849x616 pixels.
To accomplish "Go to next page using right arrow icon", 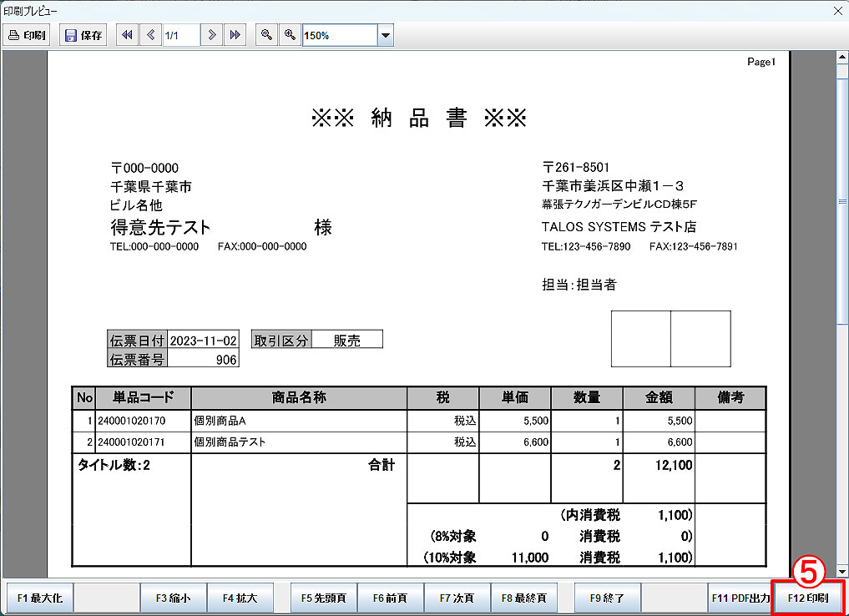I will pyautogui.click(x=212, y=35).
